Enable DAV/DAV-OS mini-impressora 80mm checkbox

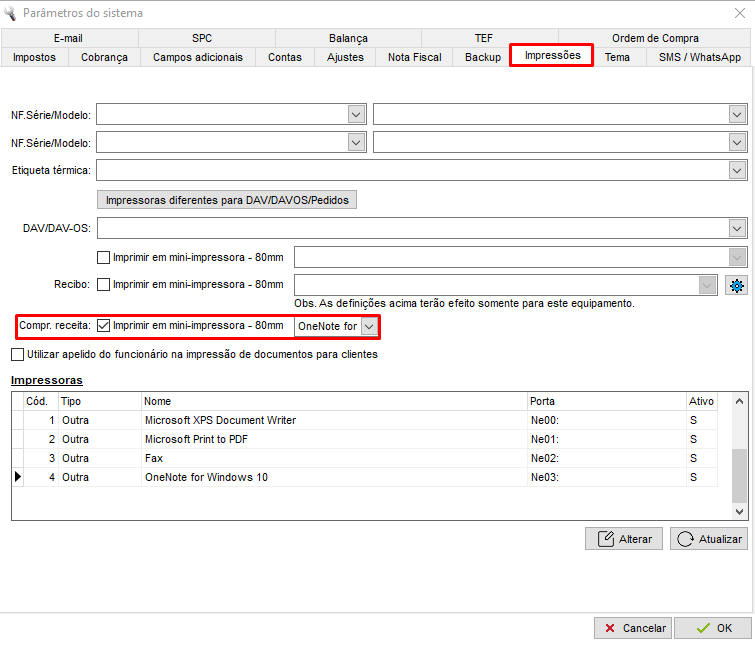[103, 257]
